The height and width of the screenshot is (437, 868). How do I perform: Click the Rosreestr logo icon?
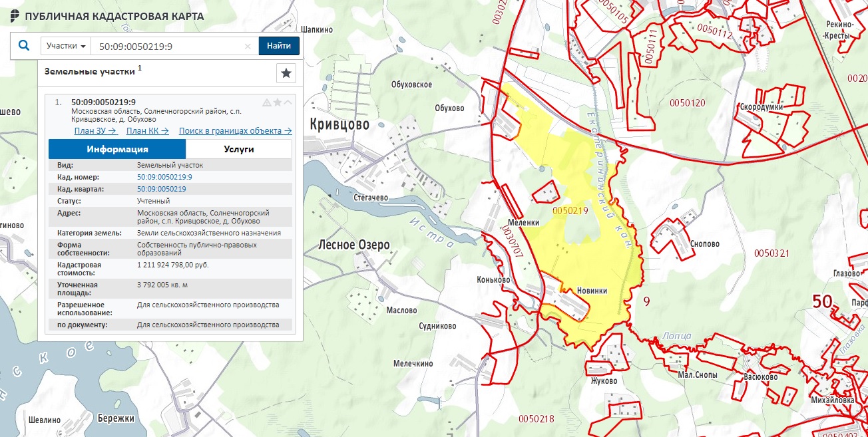pos(15,16)
